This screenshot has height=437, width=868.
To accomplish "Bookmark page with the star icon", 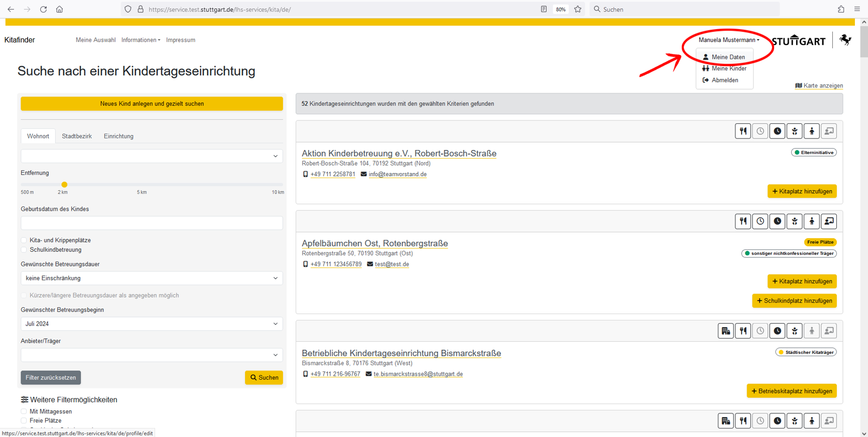I will click(578, 9).
